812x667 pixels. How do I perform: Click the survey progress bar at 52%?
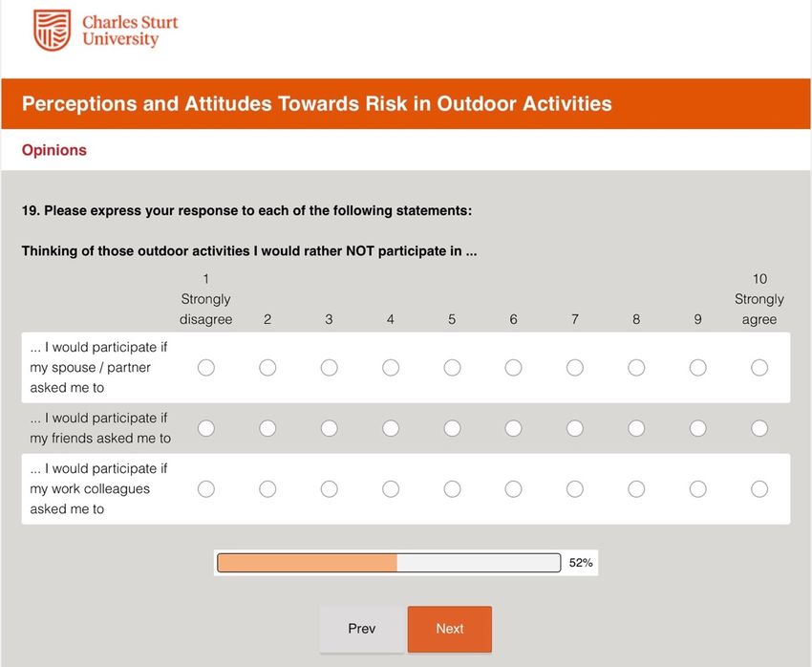389,563
